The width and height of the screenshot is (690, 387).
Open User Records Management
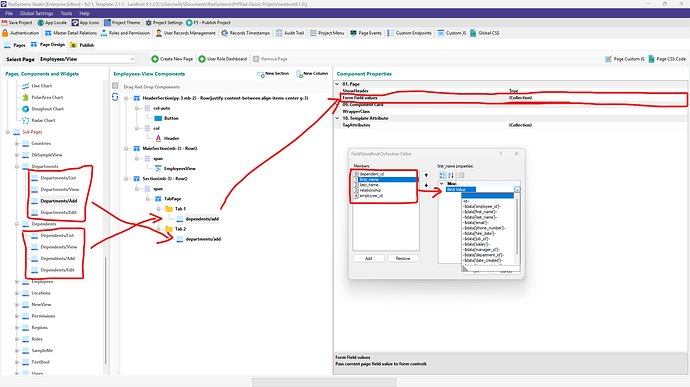click(185, 33)
